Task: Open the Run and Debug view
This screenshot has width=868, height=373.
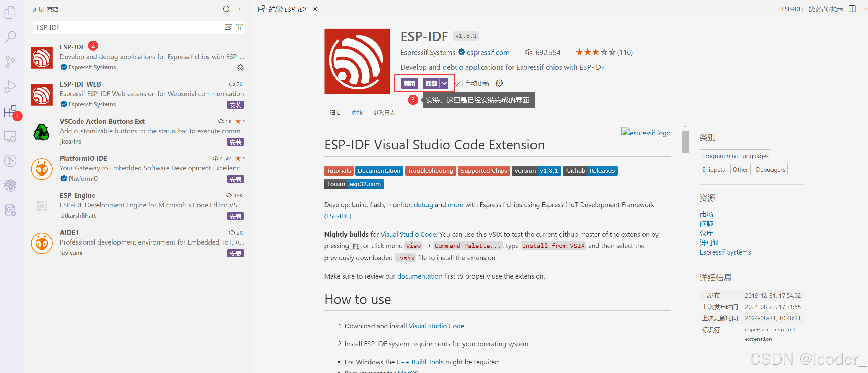Action: click(10, 86)
